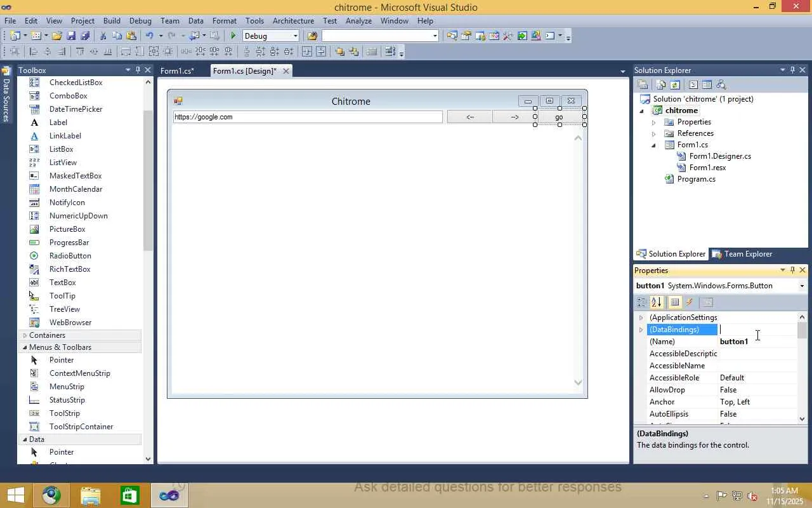
Task: Expand the Properties node in Solution Explorer
Action: (654, 122)
